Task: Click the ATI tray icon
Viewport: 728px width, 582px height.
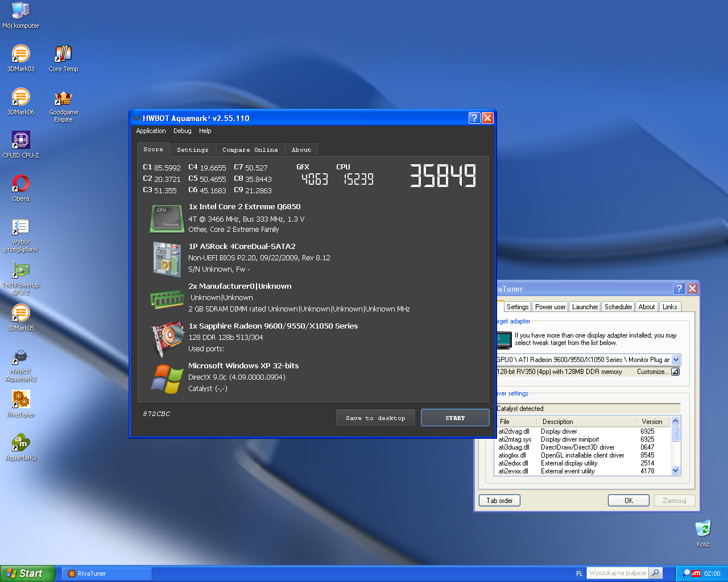Action: pyautogui.click(x=696, y=573)
